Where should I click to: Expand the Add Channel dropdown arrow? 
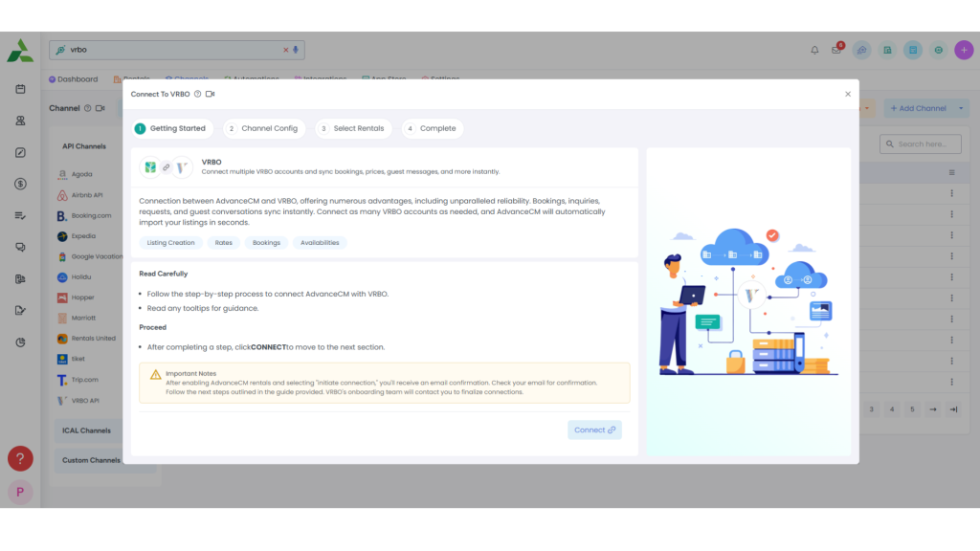coord(961,108)
